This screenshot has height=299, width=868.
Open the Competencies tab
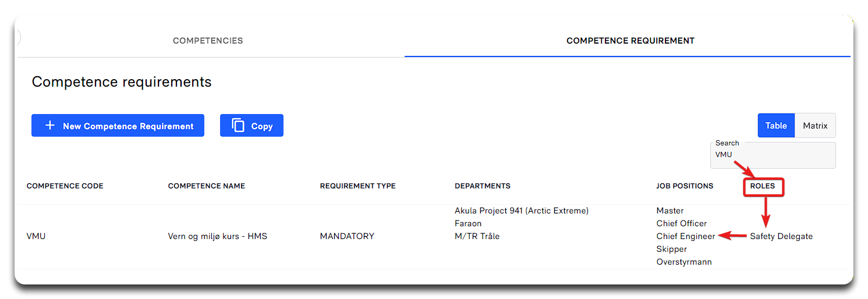point(208,41)
